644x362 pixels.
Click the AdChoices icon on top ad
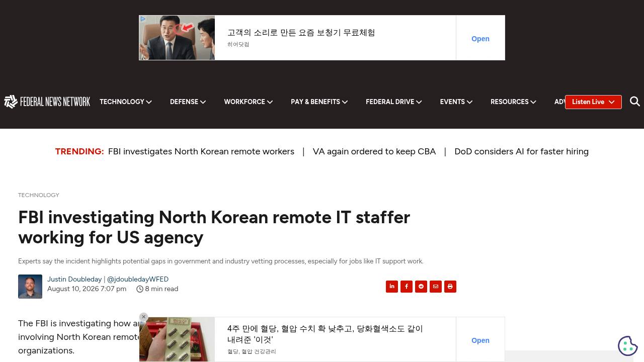(143, 19)
